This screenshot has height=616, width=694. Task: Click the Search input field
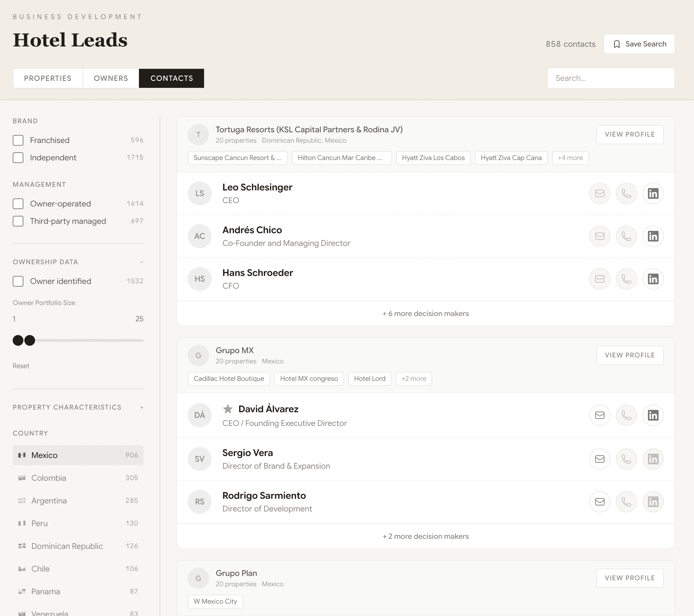click(x=611, y=79)
